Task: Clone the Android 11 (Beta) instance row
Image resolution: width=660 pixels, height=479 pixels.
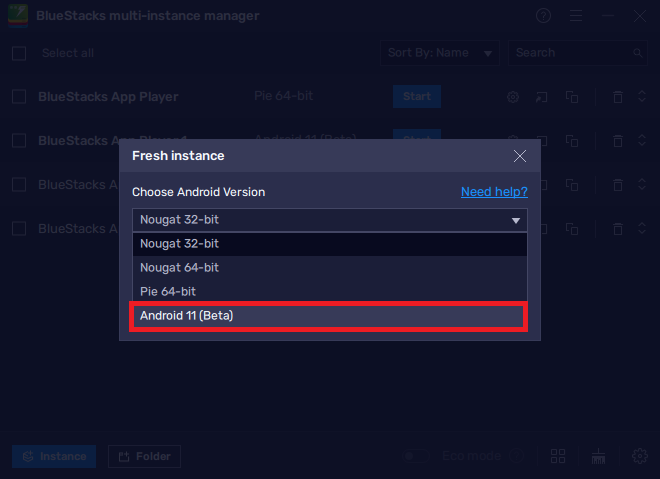Action: point(572,141)
